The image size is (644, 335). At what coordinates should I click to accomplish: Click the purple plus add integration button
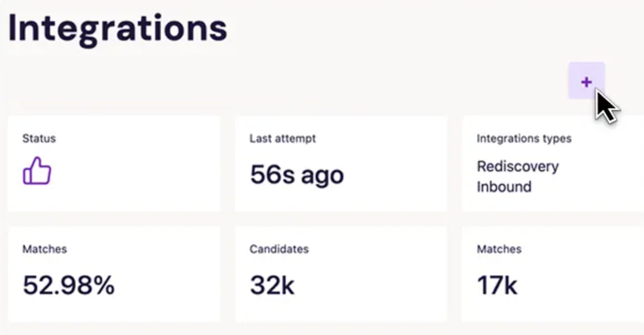(586, 81)
